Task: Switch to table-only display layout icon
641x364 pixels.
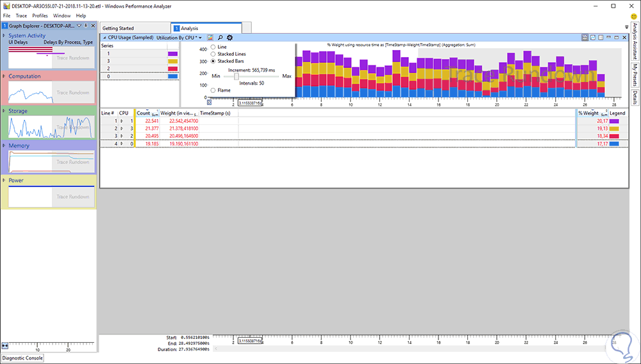Action: click(602, 38)
